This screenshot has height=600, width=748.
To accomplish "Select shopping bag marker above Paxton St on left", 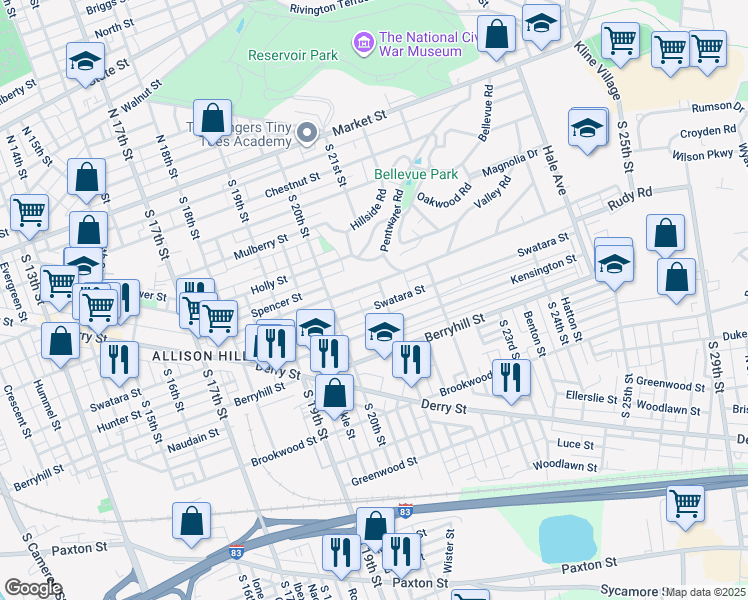I will coord(191,523).
